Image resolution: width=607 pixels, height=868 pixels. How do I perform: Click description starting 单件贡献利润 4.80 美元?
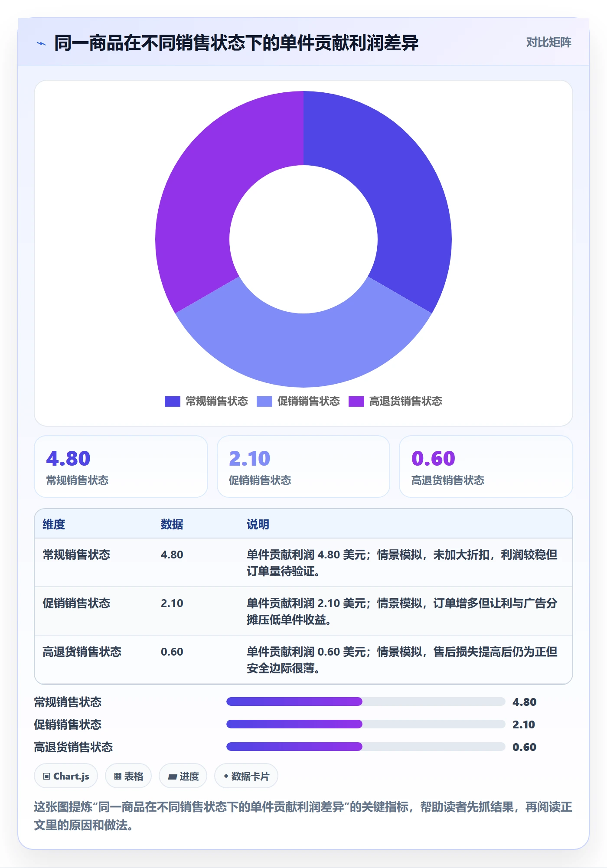(x=402, y=563)
